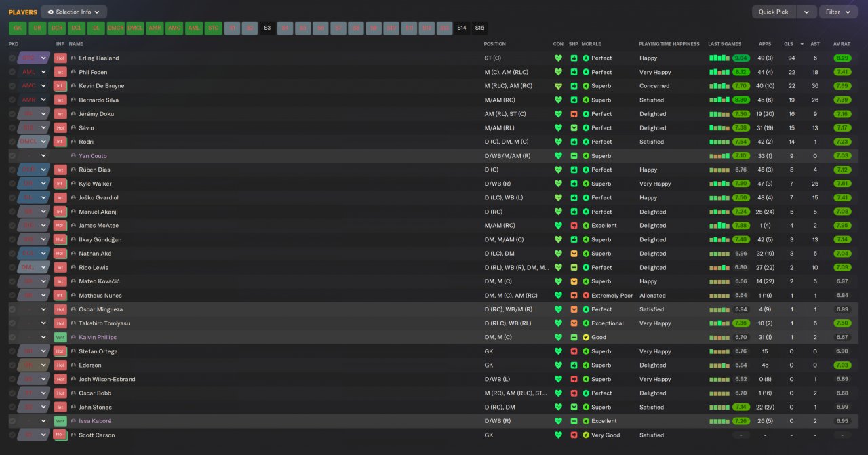Click Bernardo Silva's Superb morale icon
Screen dimensions: 868x455
point(586,100)
